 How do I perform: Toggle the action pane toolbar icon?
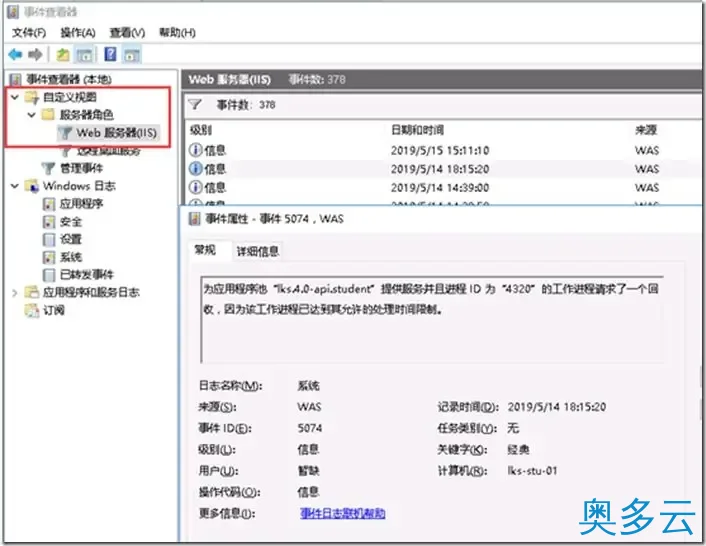(x=132, y=55)
